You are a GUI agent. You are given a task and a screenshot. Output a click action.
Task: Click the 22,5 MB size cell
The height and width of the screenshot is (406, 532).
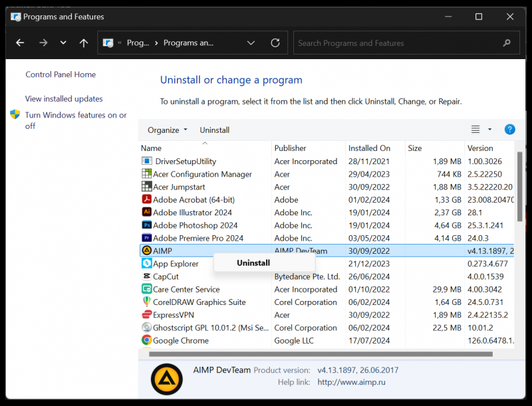coord(447,328)
